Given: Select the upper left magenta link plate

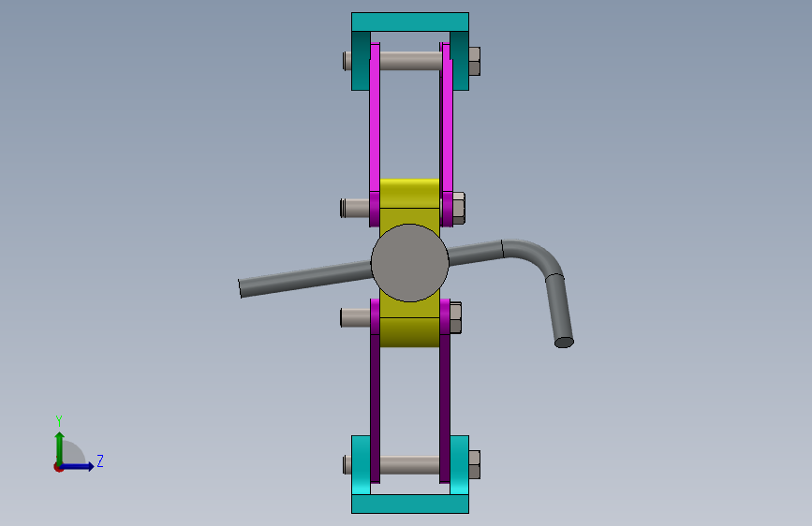Looking at the screenshot, I should point(375,135).
